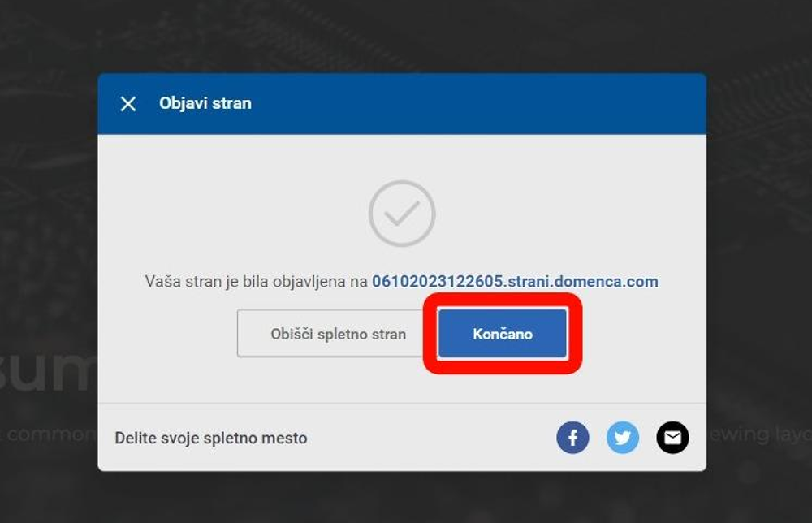Click the grey success checkmark icon
The image size is (812, 523).
[x=402, y=214]
